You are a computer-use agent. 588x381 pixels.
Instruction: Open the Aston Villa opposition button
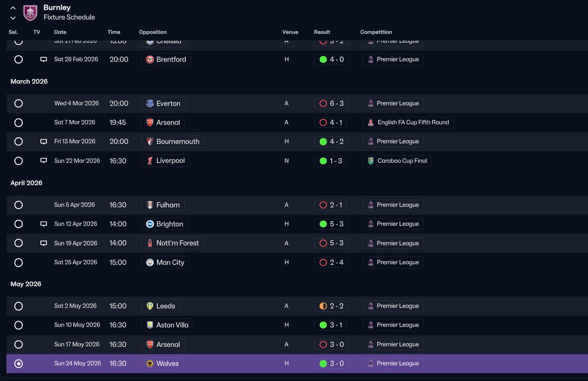click(167, 325)
